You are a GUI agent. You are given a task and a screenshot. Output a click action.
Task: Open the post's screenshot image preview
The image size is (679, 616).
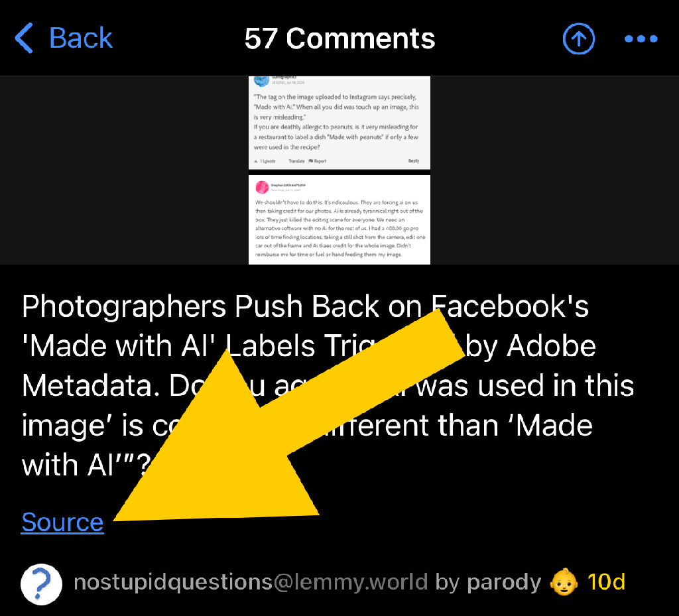tap(339, 170)
